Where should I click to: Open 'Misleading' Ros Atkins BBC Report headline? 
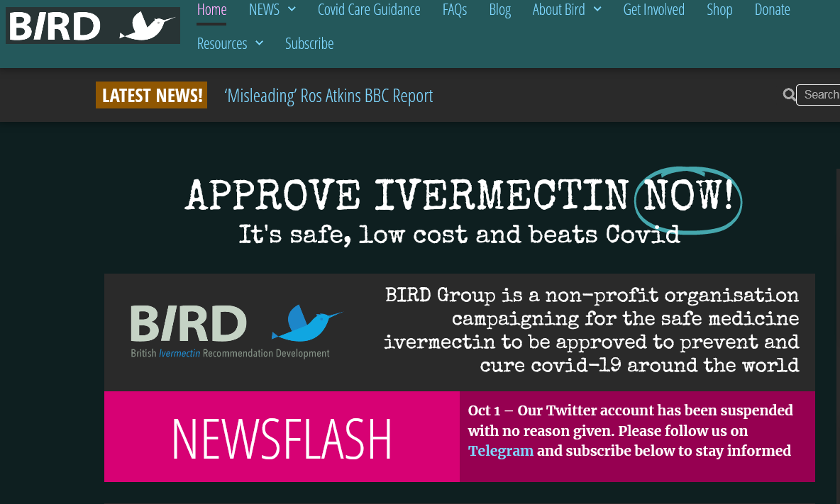point(329,96)
